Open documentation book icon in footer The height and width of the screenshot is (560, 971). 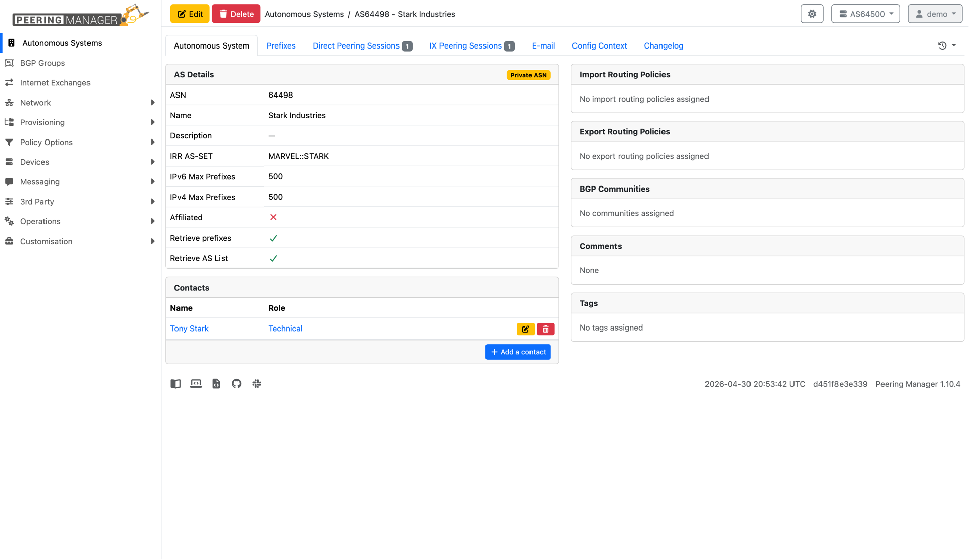click(175, 384)
